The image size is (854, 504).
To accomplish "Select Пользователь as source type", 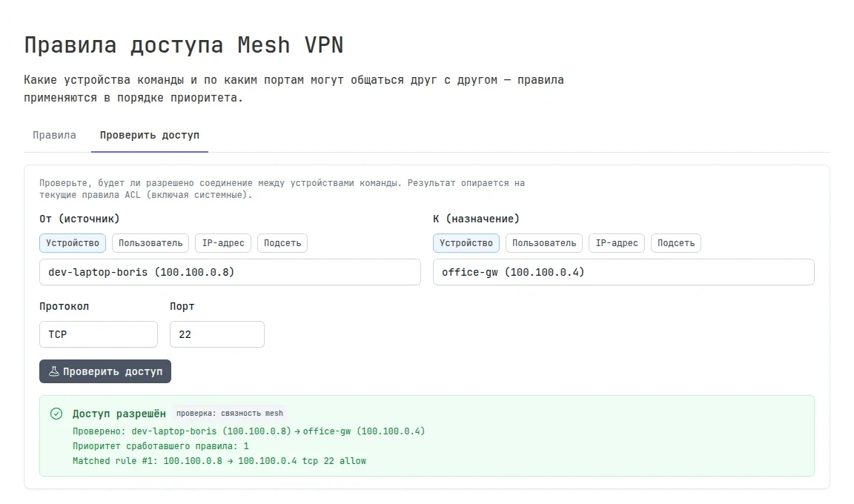I will [150, 243].
